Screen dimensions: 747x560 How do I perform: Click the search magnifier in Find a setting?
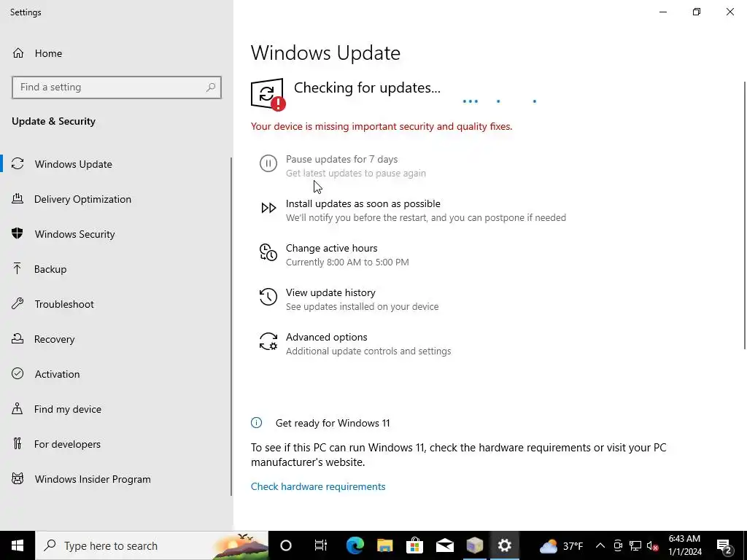(211, 87)
